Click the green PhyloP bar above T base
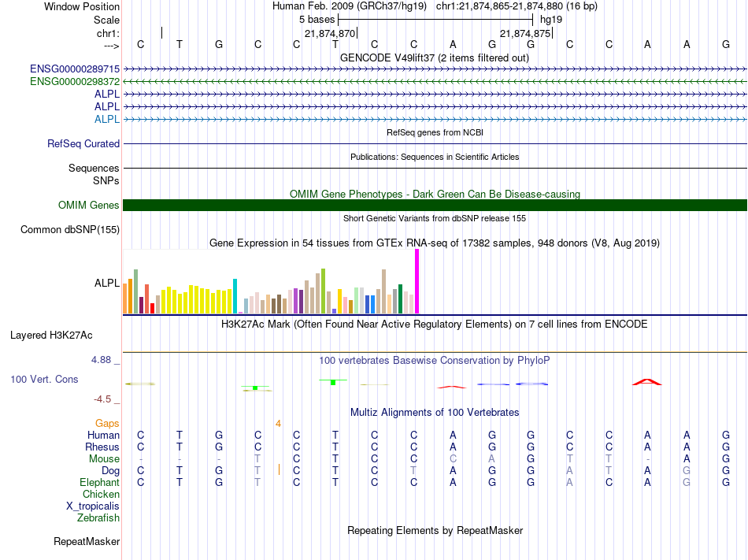Screen dimensions: 748x560 click(x=334, y=381)
